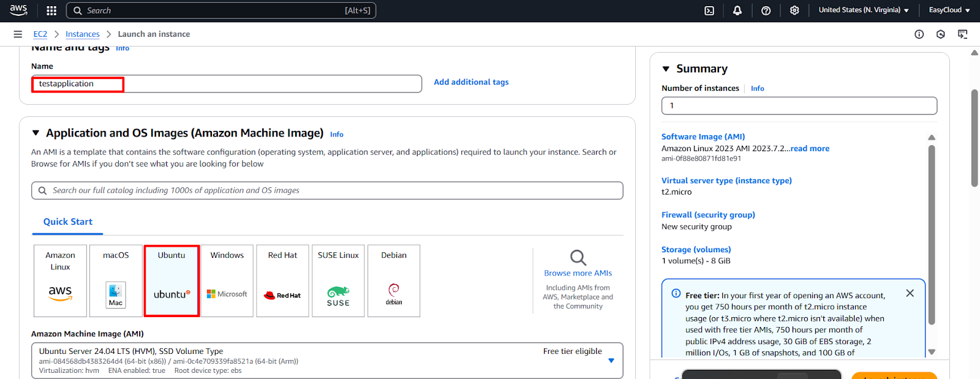The width and height of the screenshot is (980, 379).
Task: Click the hexagon clock icon in breadcrumb bar
Action: (x=941, y=34)
